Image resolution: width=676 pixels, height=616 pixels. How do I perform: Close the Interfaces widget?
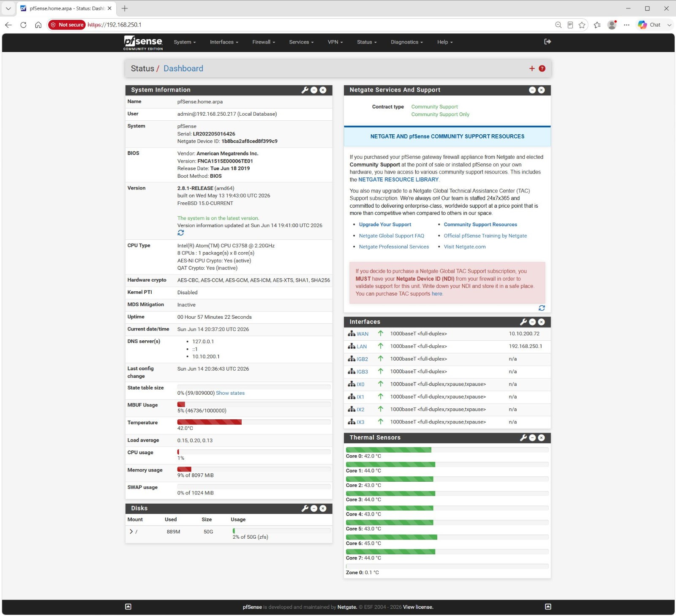tap(541, 322)
